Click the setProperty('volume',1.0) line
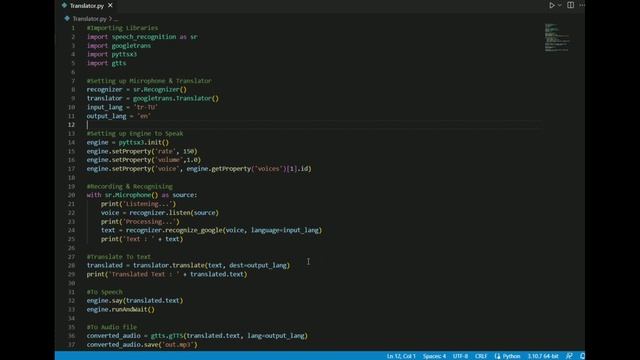The width and height of the screenshot is (640, 360). click(144, 160)
